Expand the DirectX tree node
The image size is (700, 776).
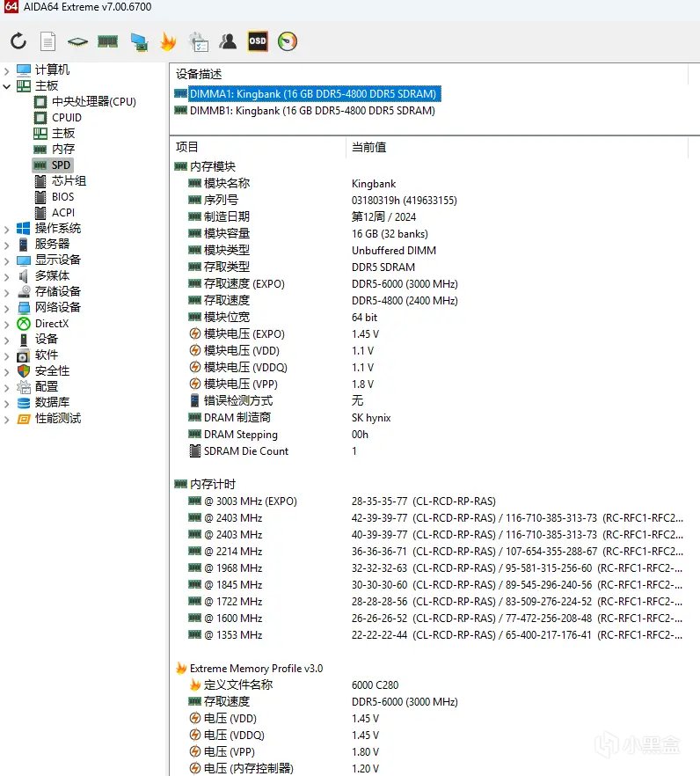(x=6, y=325)
